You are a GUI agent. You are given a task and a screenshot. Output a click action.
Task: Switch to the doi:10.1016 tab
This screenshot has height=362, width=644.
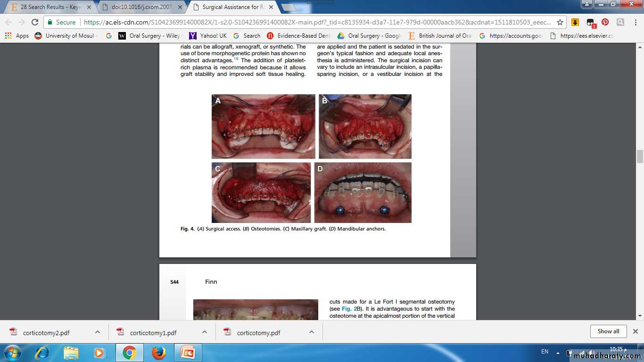click(x=141, y=7)
